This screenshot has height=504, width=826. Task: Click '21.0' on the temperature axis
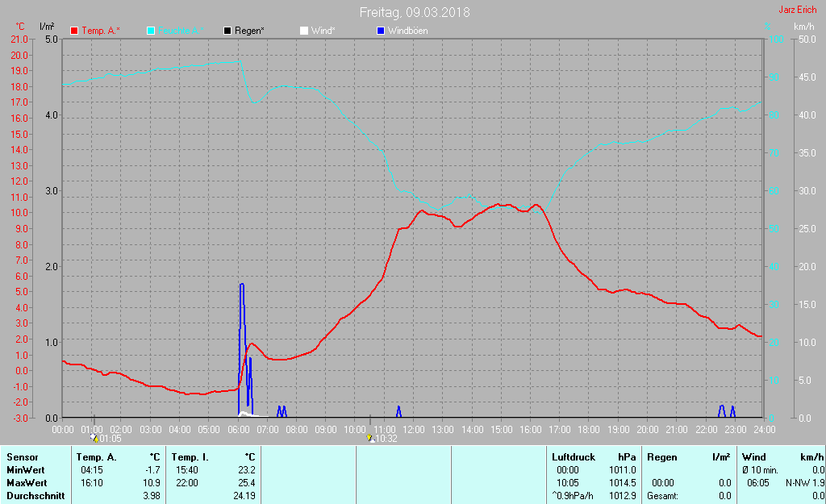point(19,40)
